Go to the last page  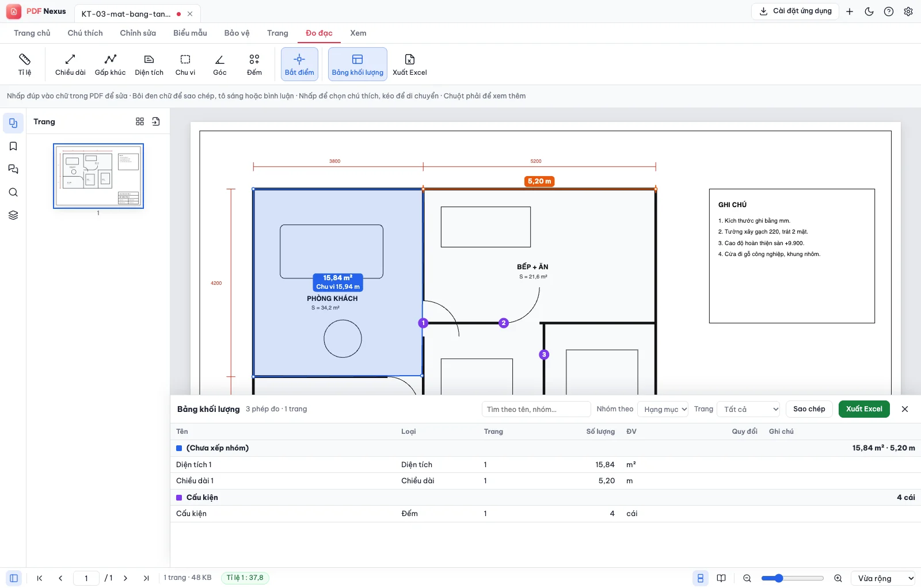tap(146, 578)
